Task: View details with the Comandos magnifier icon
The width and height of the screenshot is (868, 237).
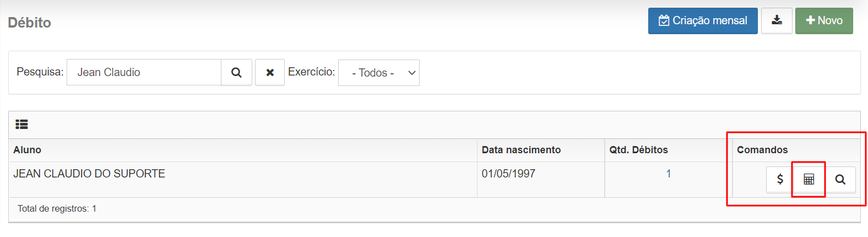Action: pyautogui.click(x=840, y=179)
